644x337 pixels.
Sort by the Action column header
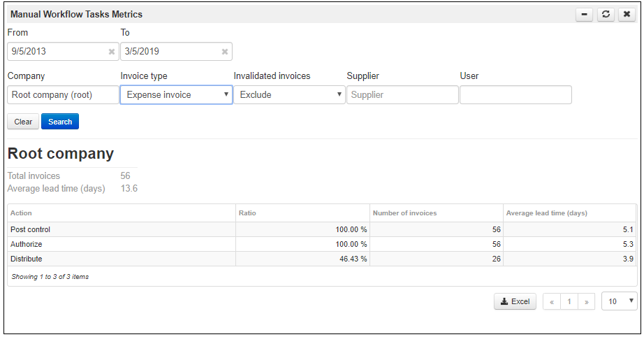point(122,213)
